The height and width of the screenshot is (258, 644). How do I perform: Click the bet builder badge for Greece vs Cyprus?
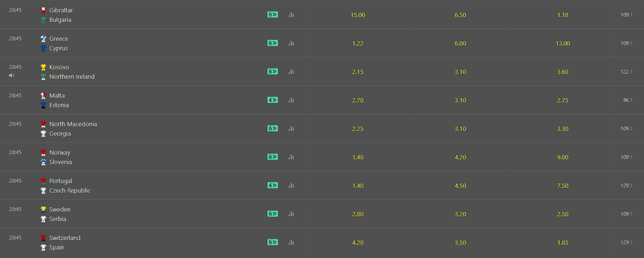pos(272,43)
